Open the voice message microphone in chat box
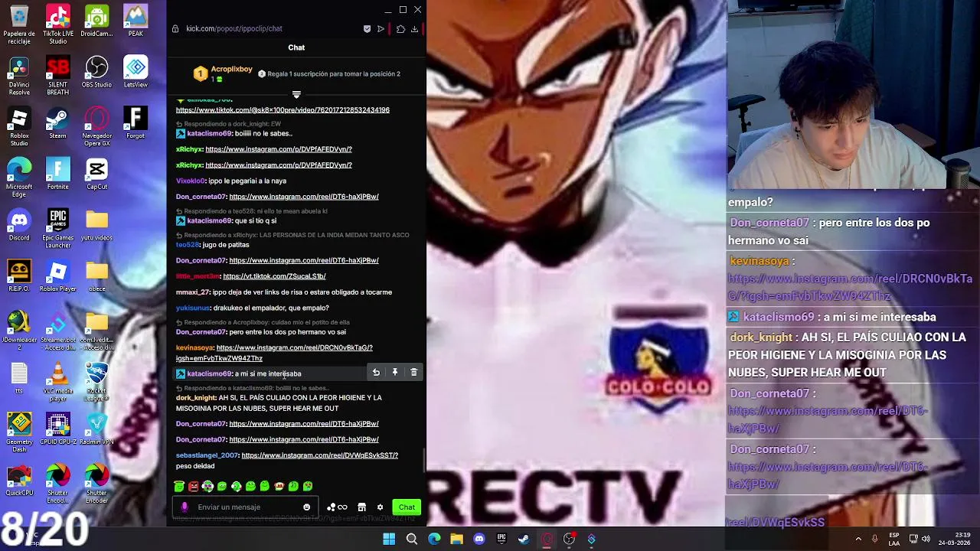 [x=185, y=507]
